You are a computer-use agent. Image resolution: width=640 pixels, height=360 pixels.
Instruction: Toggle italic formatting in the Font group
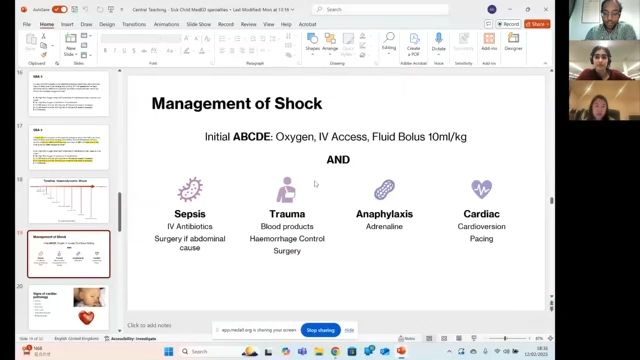tap(115, 51)
